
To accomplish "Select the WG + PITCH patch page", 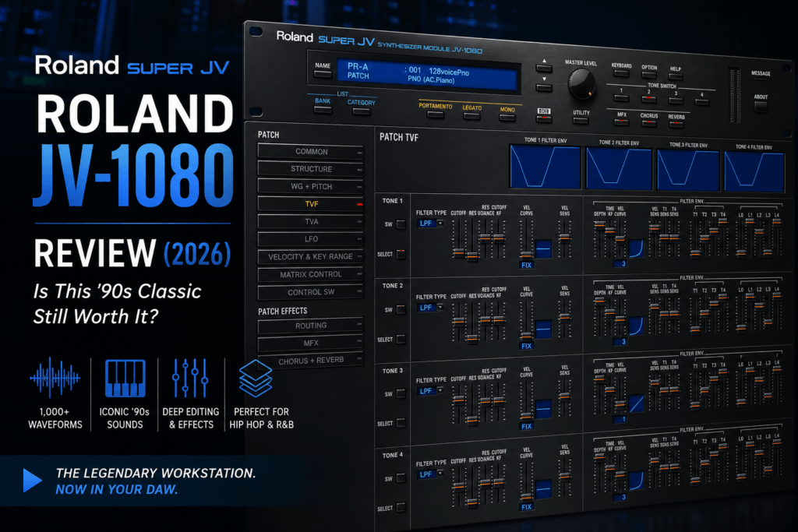I will [x=310, y=187].
